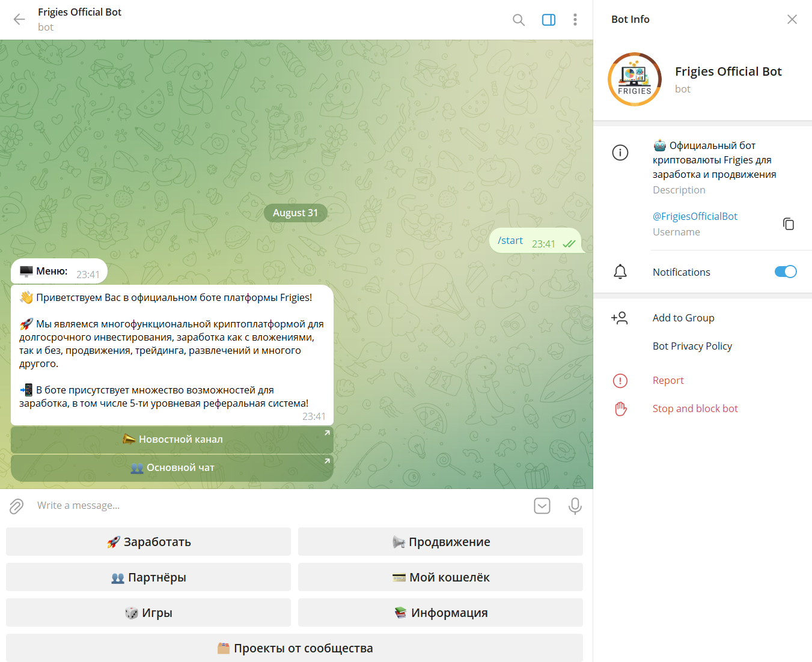Focus the Write a message field

pos(279,506)
